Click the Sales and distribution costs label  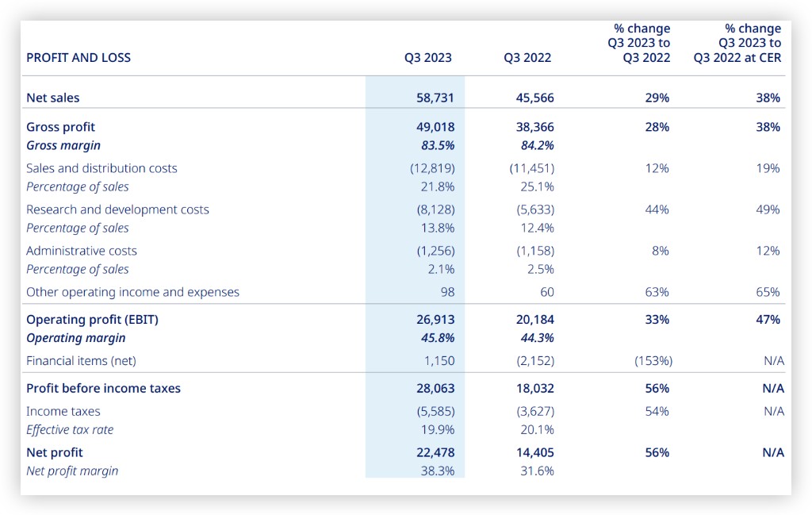pos(101,168)
